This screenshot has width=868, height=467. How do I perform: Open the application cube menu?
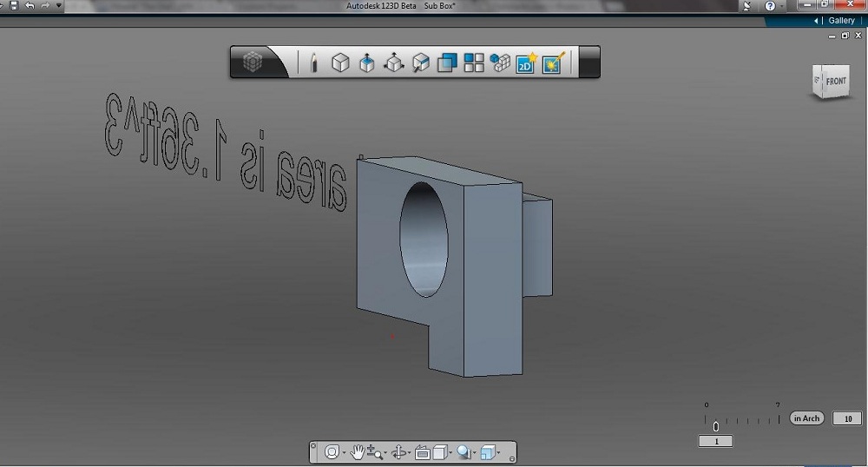coord(253,62)
